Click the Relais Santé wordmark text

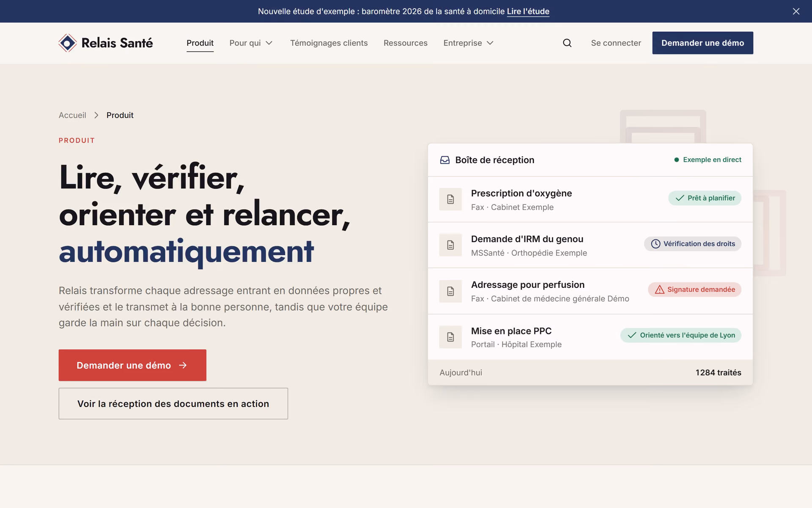coord(117,43)
